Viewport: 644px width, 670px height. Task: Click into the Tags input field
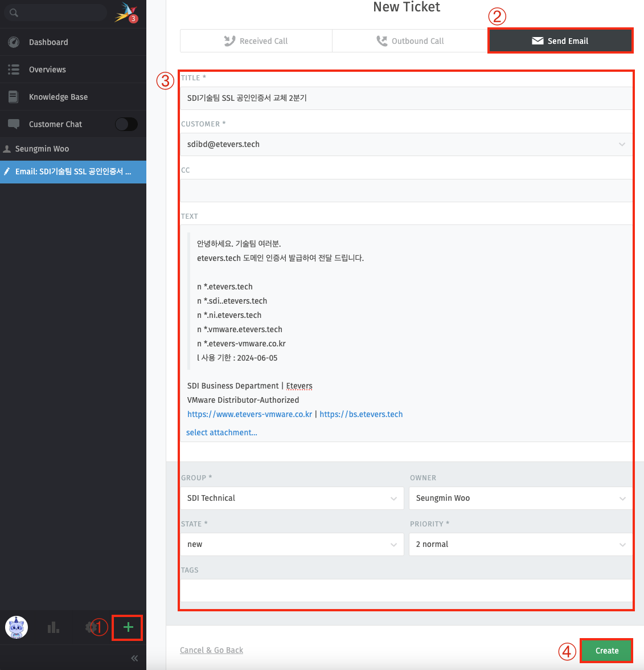406,590
